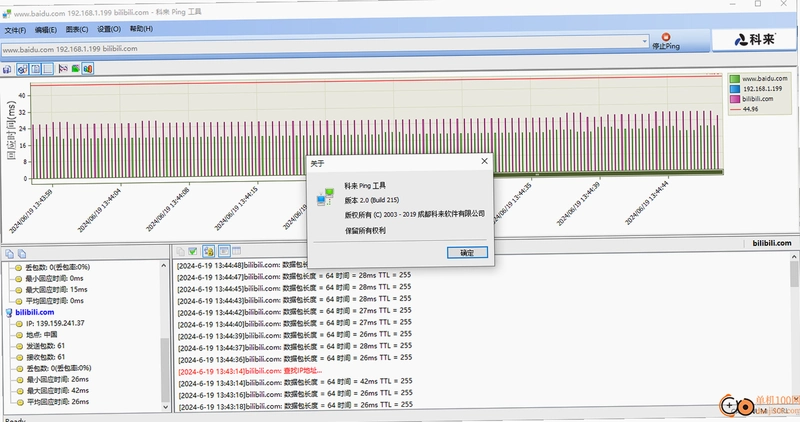Click the green www.baidu.com legend swatch

(735, 79)
